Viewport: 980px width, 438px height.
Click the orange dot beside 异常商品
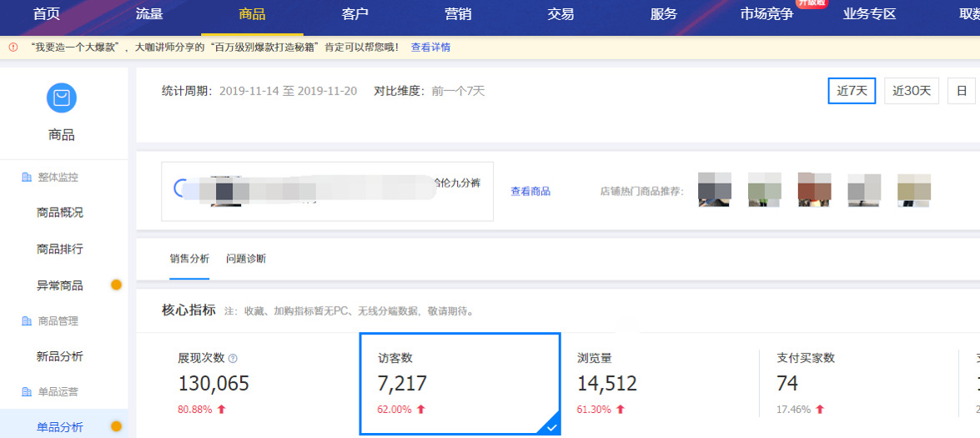tap(116, 285)
